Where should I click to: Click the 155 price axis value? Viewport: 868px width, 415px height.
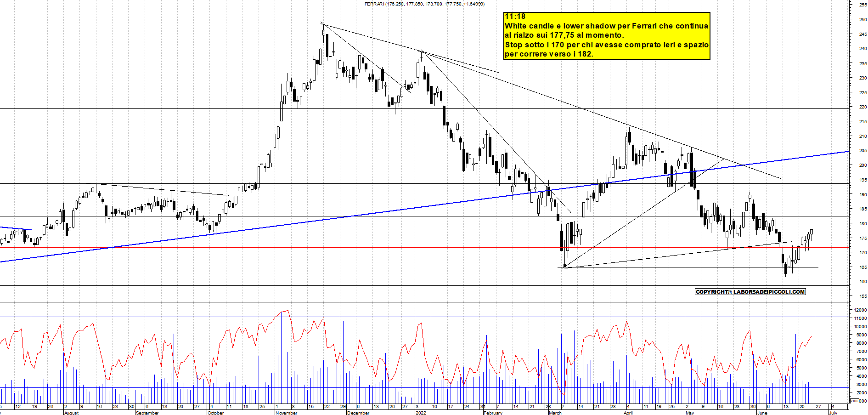(x=863, y=296)
